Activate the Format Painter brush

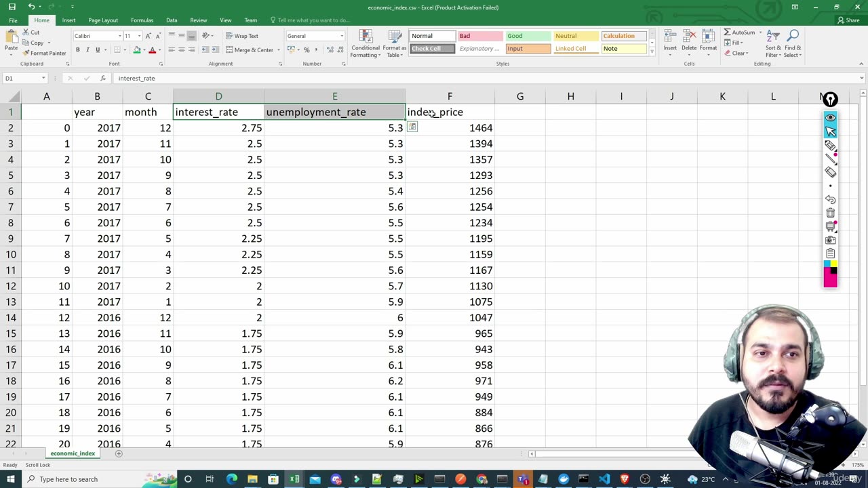tap(44, 53)
